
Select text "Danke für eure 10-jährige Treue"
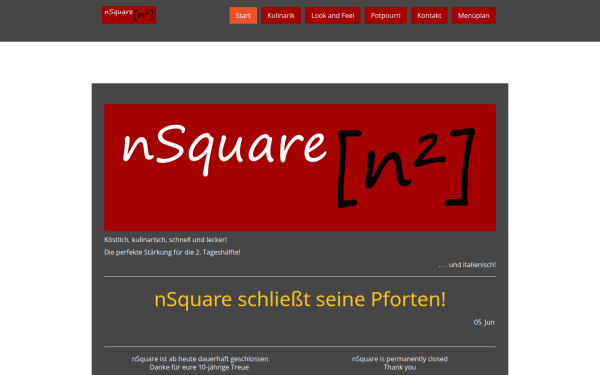[199, 367]
